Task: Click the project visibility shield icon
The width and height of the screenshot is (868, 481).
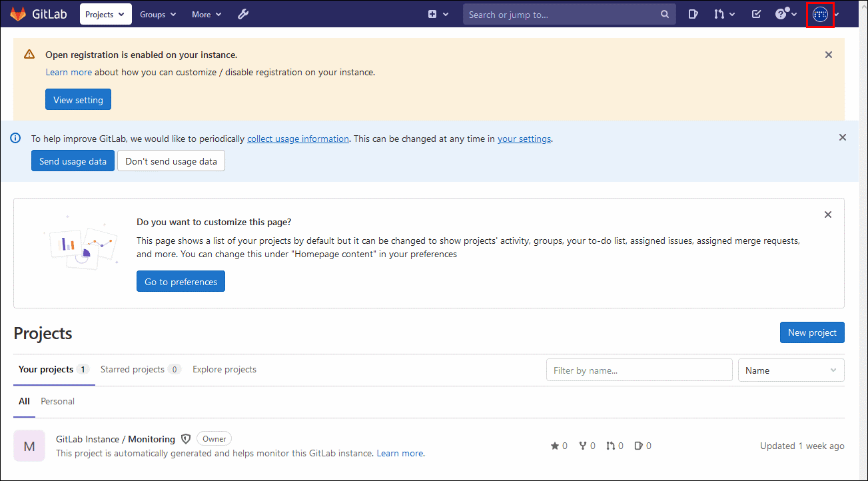Action: (186, 439)
